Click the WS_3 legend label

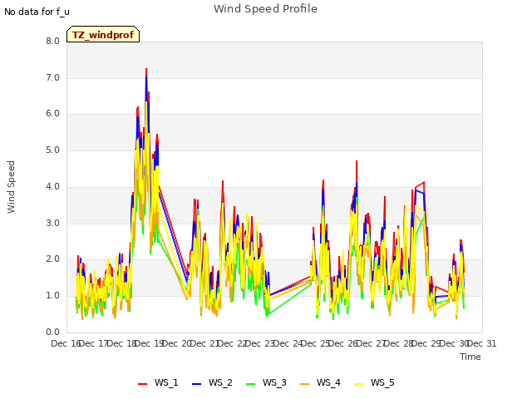coord(274,382)
